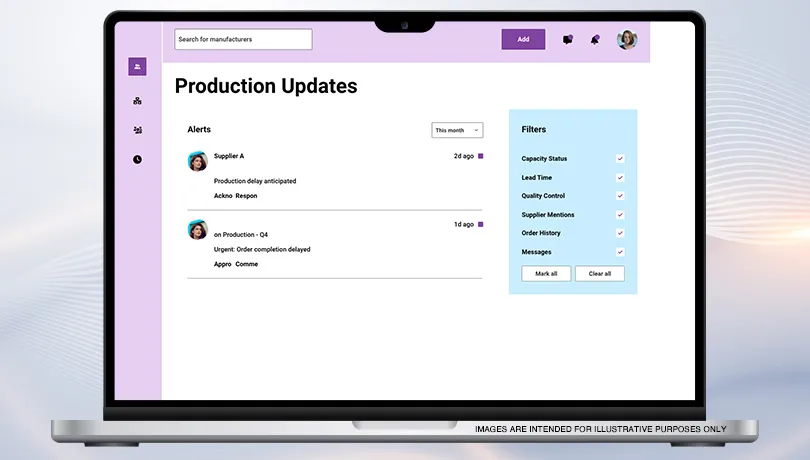Open the messages chat icon in header
810x460 pixels.
point(568,40)
